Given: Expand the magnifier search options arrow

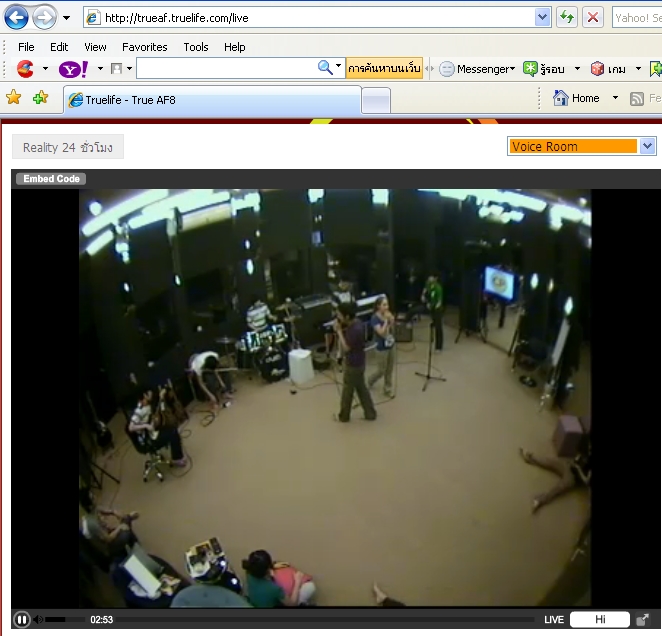Looking at the screenshot, I should (338, 66).
